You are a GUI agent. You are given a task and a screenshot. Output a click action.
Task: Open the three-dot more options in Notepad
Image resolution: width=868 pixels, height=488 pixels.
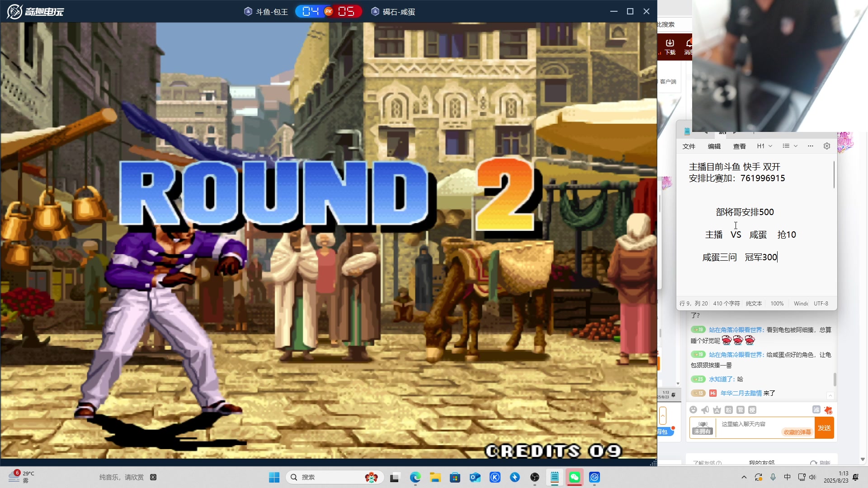pyautogui.click(x=811, y=146)
